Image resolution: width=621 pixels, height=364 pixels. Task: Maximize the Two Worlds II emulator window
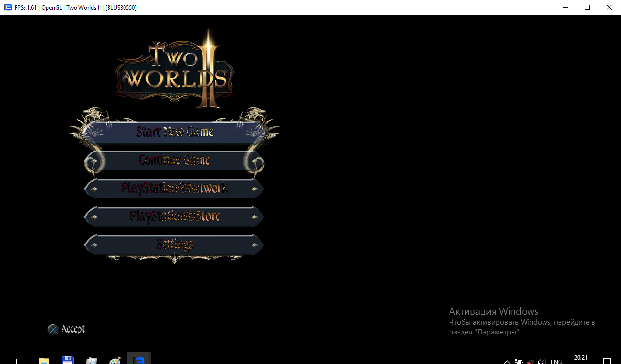coord(587,7)
